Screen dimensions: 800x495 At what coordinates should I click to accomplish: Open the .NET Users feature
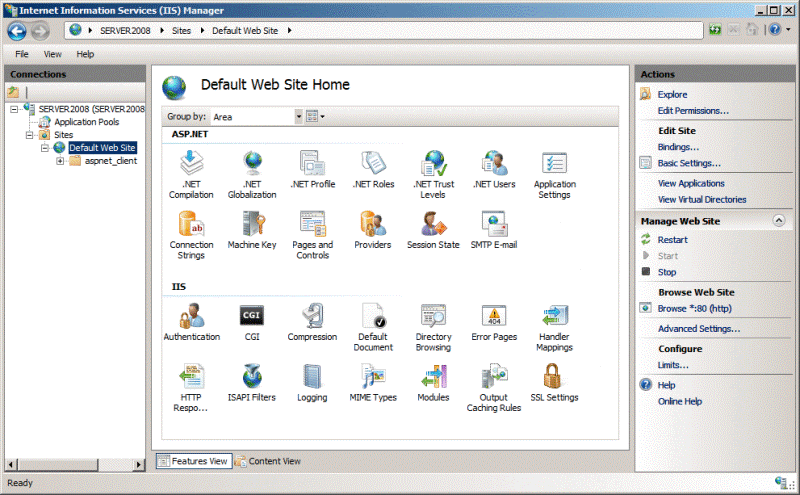pyautogui.click(x=494, y=169)
